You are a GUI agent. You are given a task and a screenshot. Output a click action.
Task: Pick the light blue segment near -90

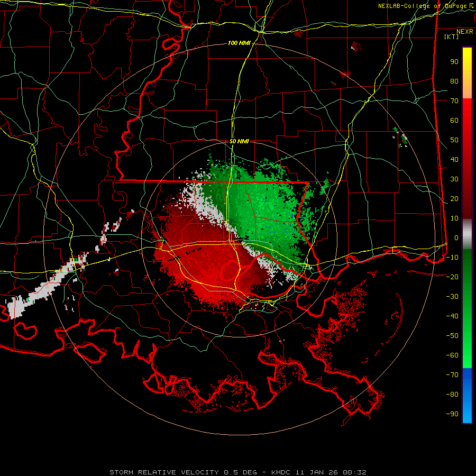pos(467,413)
